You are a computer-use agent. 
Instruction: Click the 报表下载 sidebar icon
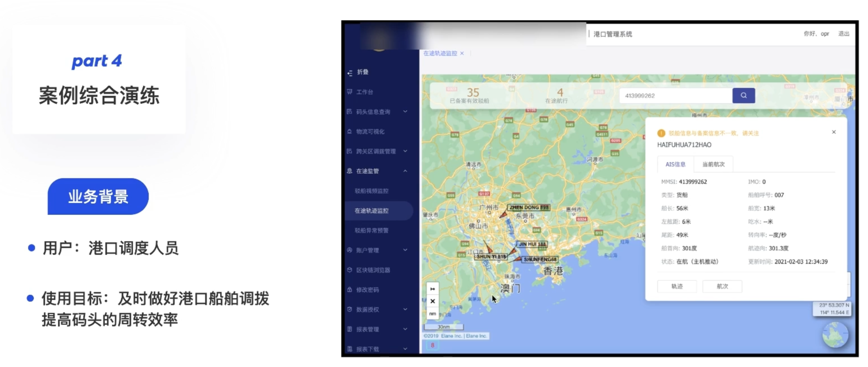coord(350,349)
